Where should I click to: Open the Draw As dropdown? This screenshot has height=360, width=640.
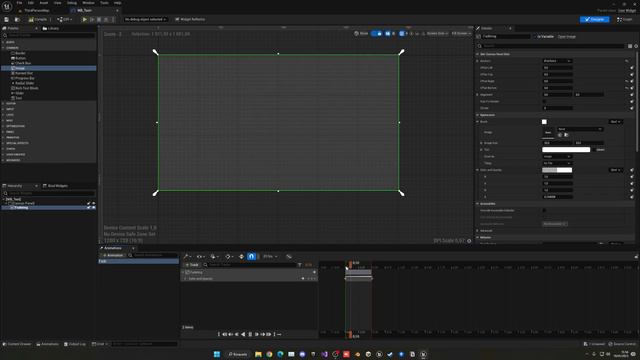[x=557, y=156]
